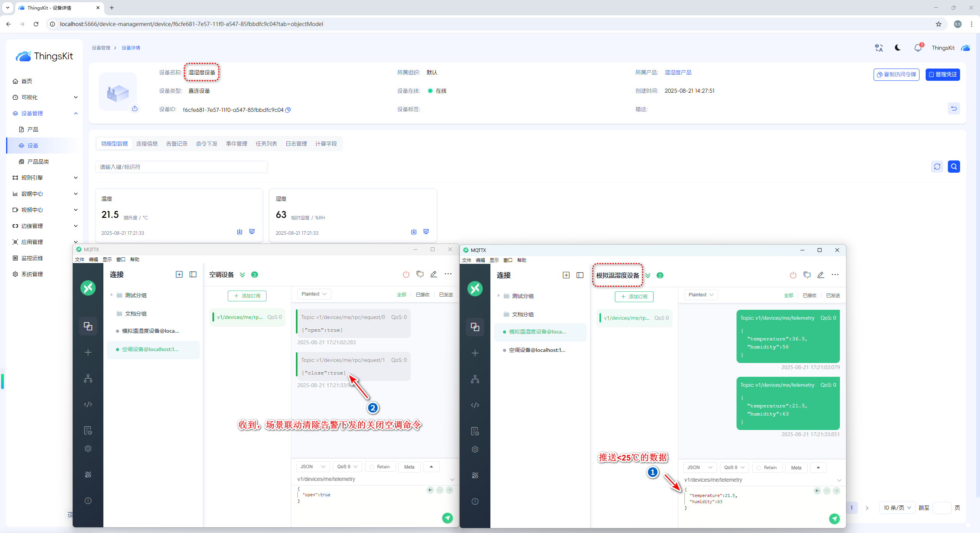
Task: Expand the 测试分组 connection group
Action: 111,295
